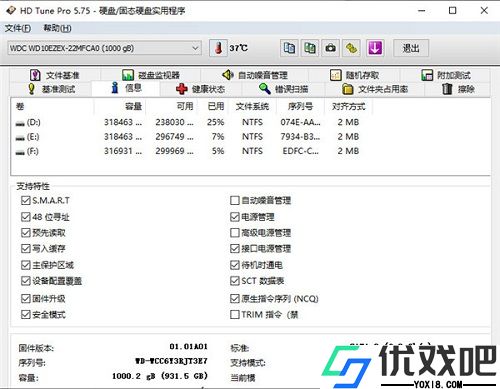
Task: Click the yellow options tool icon
Action: pos(351,48)
